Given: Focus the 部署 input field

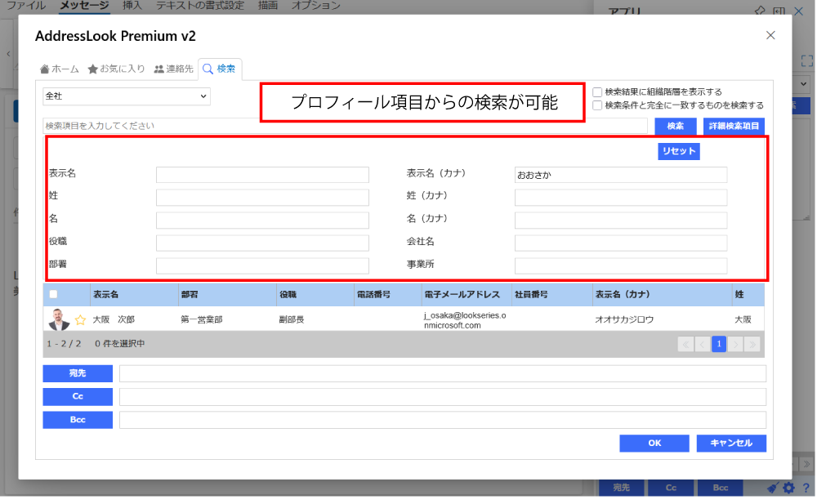Looking at the screenshot, I should [262, 266].
